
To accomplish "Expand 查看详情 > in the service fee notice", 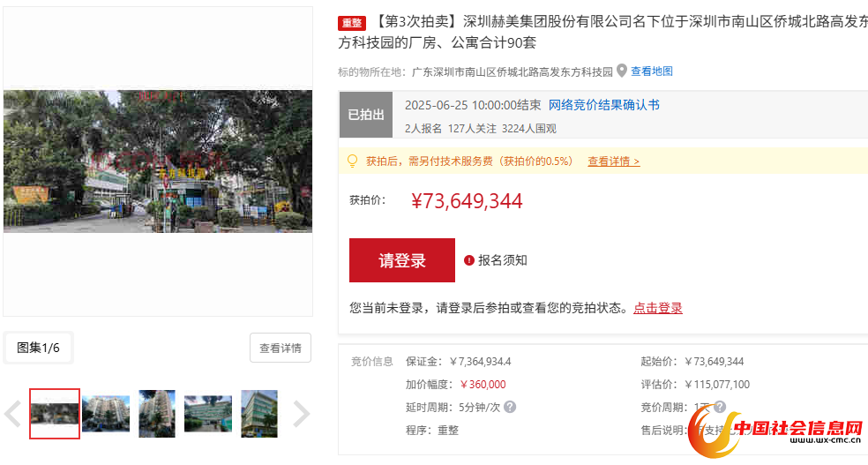I will [x=613, y=161].
